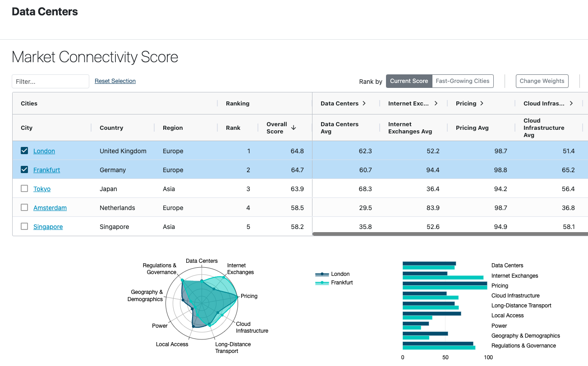Sort by the Country column header
This screenshot has width=588, height=366.
coord(111,128)
